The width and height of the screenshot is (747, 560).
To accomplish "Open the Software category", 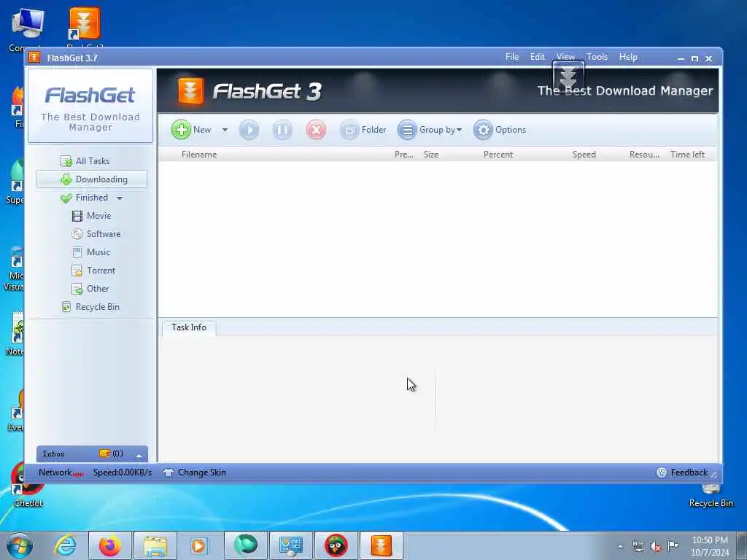I will (x=96, y=234).
